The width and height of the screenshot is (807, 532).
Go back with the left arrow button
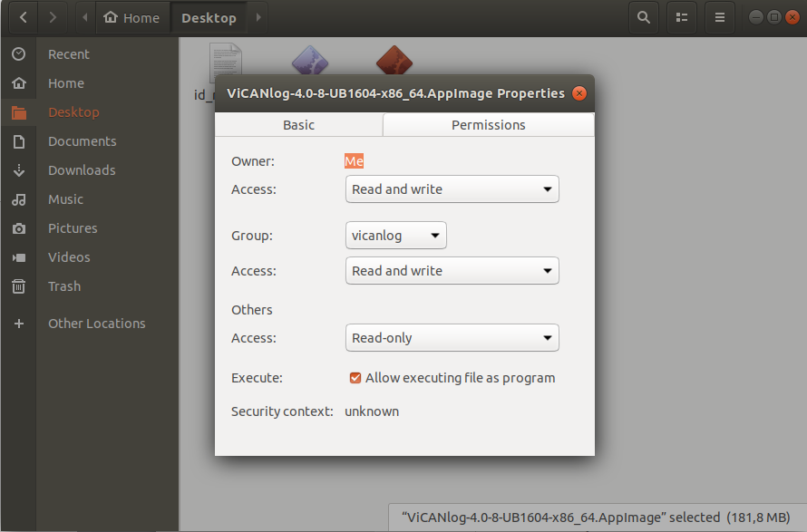click(24, 17)
